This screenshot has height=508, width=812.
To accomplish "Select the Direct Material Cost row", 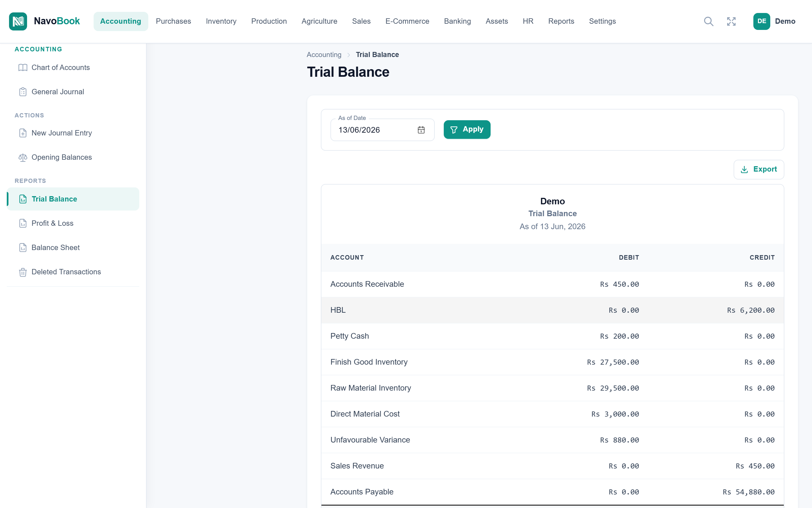I will tap(552, 414).
